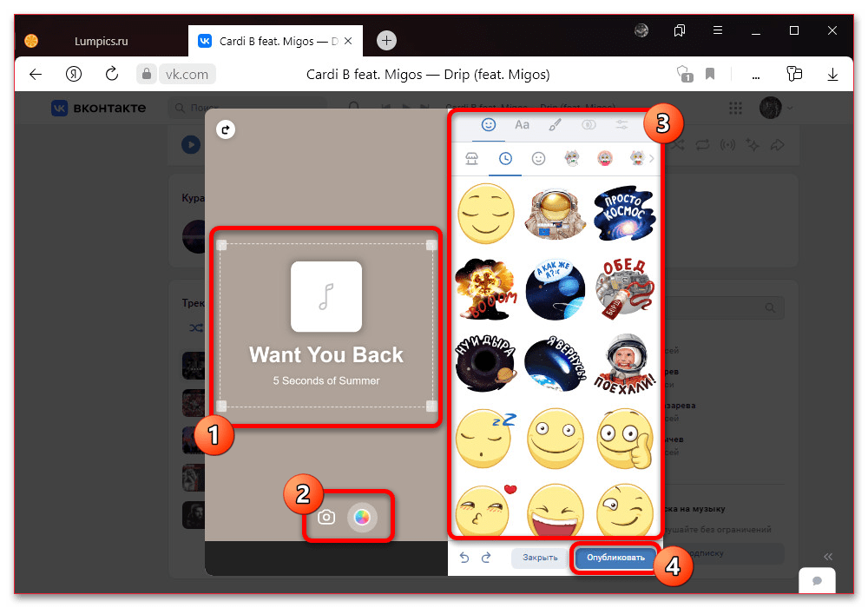Click the 'Want You Back' track title
The height and width of the screenshot is (608, 868).
(326, 355)
